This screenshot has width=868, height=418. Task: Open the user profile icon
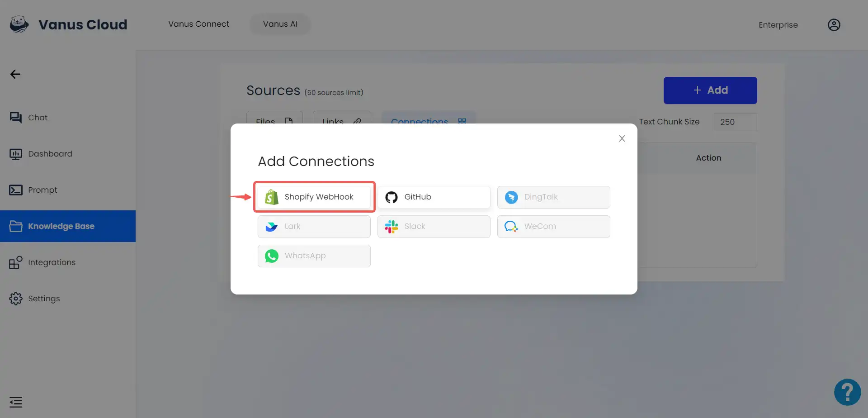834,25
